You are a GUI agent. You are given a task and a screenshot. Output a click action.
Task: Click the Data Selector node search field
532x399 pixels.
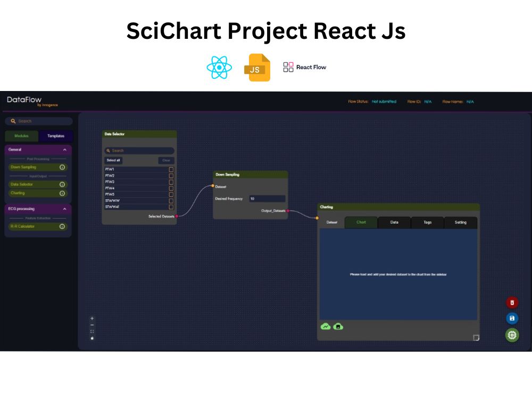pyautogui.click(x=139, y=151)
